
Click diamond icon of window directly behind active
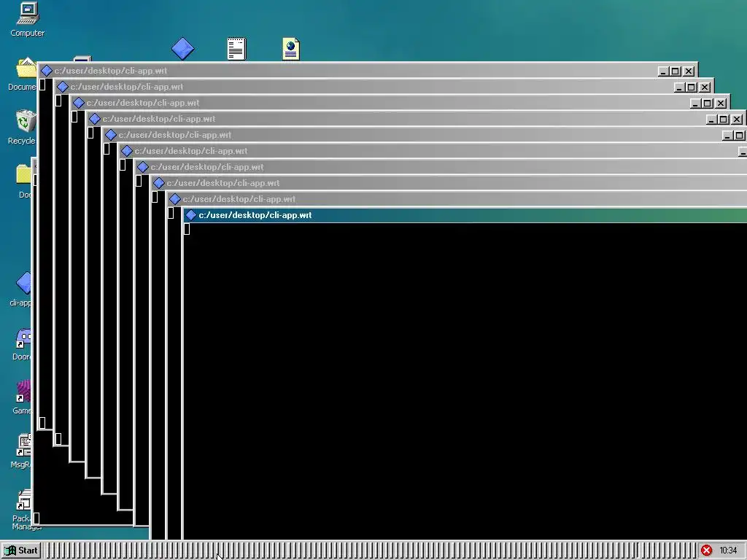point(175,199)
